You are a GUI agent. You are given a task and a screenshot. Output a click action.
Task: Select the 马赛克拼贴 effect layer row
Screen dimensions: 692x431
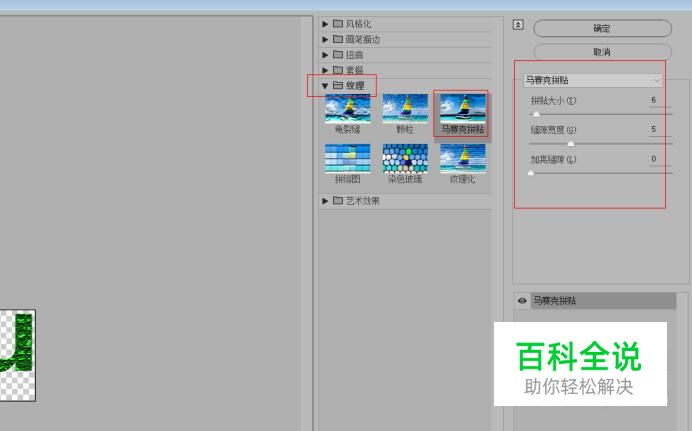[603, 301]
